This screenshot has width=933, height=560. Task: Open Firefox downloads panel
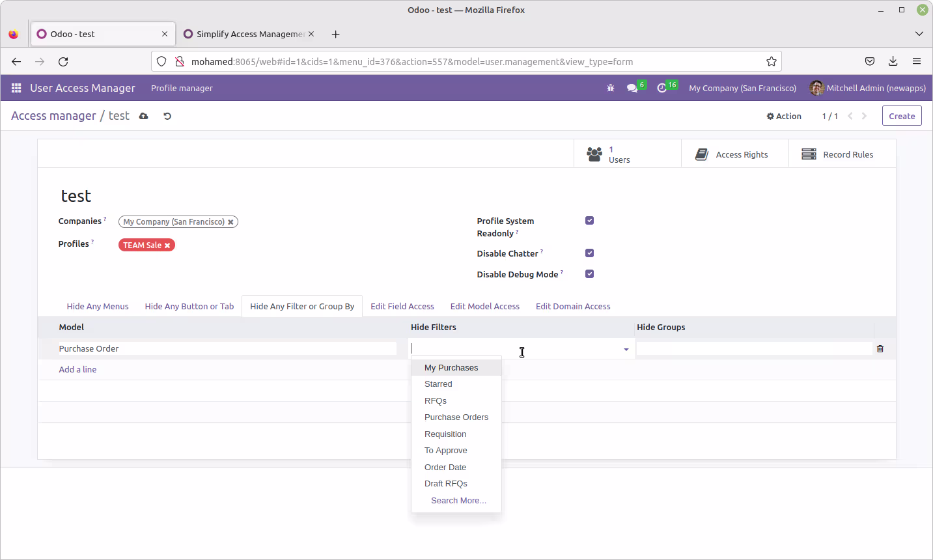[x=893, y=61]
